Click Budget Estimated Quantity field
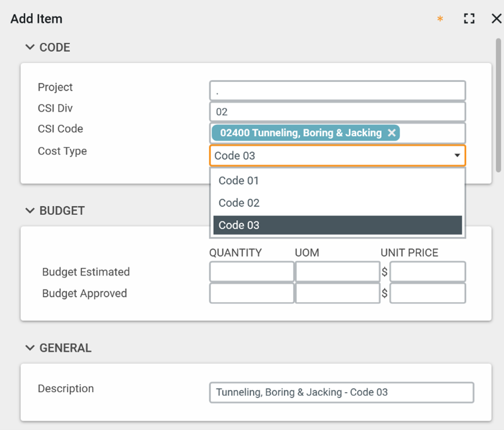Viewport: 504px width, 430px height. (x=251, y=272)
